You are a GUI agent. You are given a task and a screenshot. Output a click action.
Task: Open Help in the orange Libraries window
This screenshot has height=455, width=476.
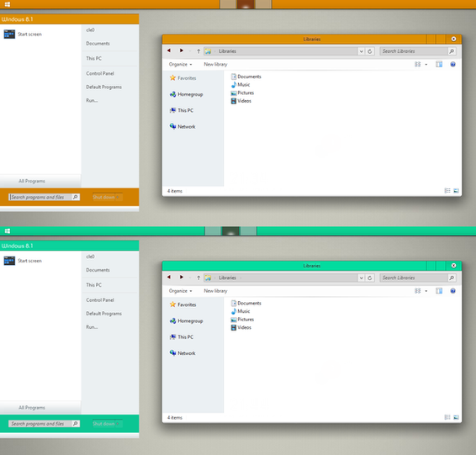[452, 65]
